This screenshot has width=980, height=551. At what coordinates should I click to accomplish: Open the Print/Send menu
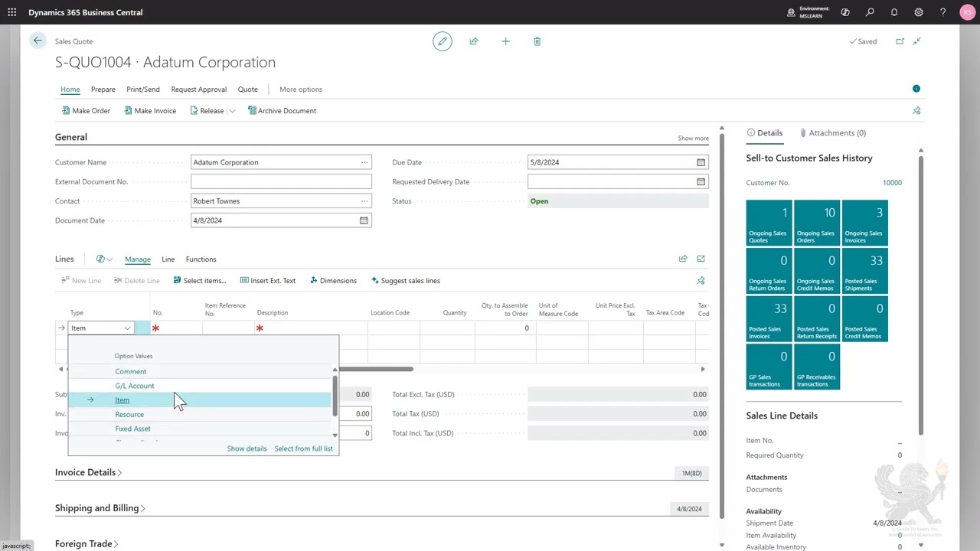(143, 90)
